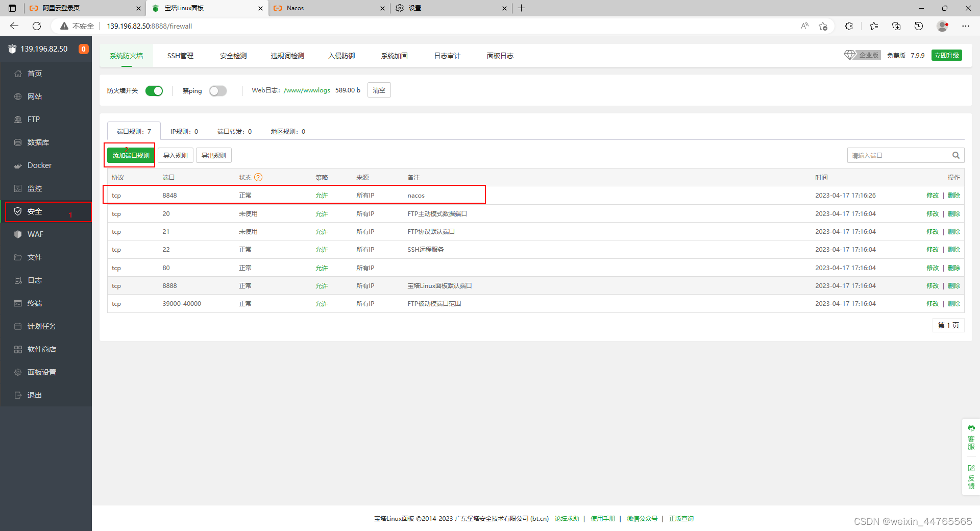Viewport: 980px width, 531px height.
Task: Switch to the 入侵防御 tab
Action: [341, 56]
